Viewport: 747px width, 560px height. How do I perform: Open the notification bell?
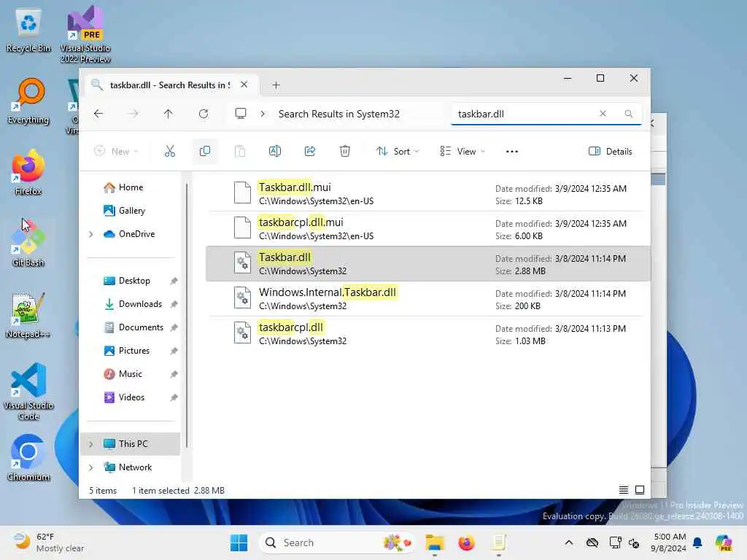pyautogui.click(x=697, y=542)
